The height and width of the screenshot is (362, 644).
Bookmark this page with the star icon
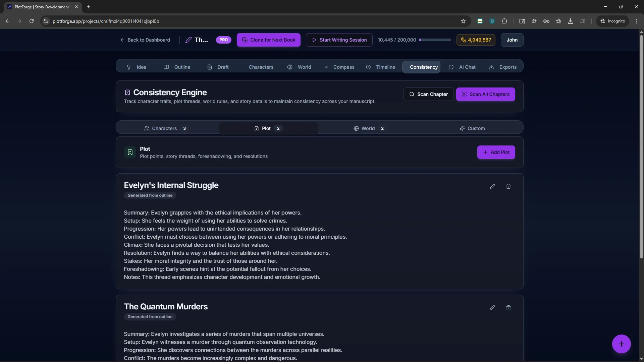(463, 21)
